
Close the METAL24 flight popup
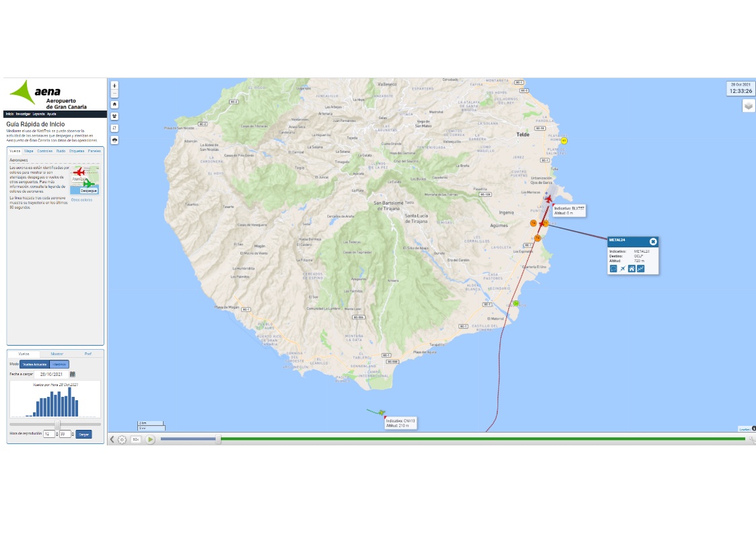point(653,241)
